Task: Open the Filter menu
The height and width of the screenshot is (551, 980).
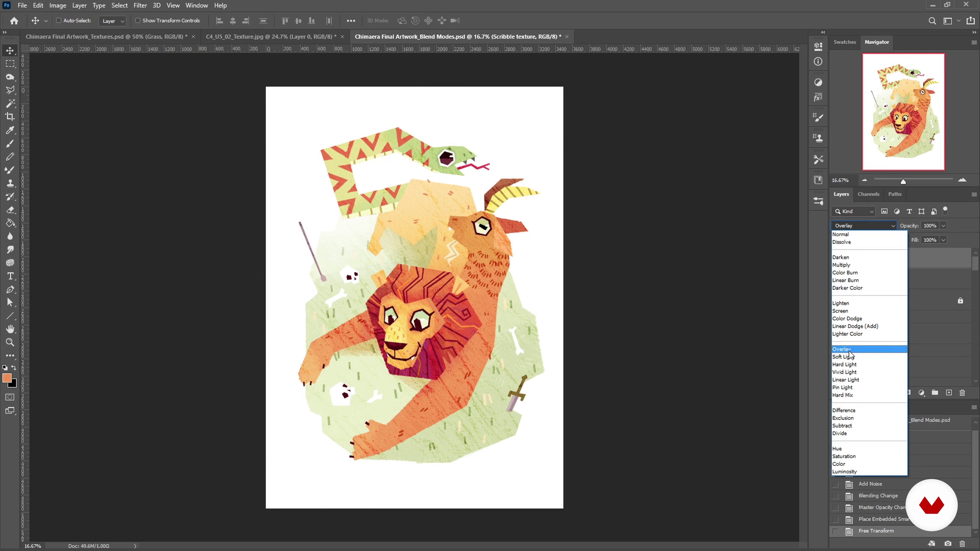Action: pyautogui.click(x=140, y=5)
